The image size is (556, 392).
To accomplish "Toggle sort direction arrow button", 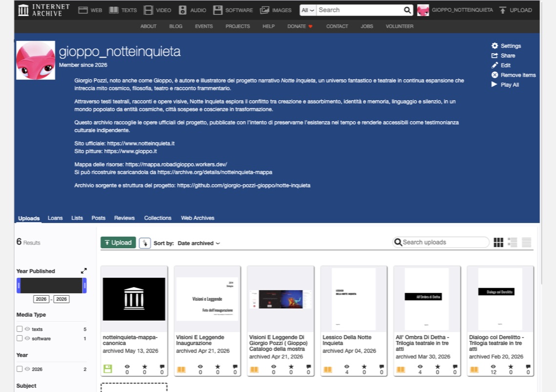I will click(145, 243).
